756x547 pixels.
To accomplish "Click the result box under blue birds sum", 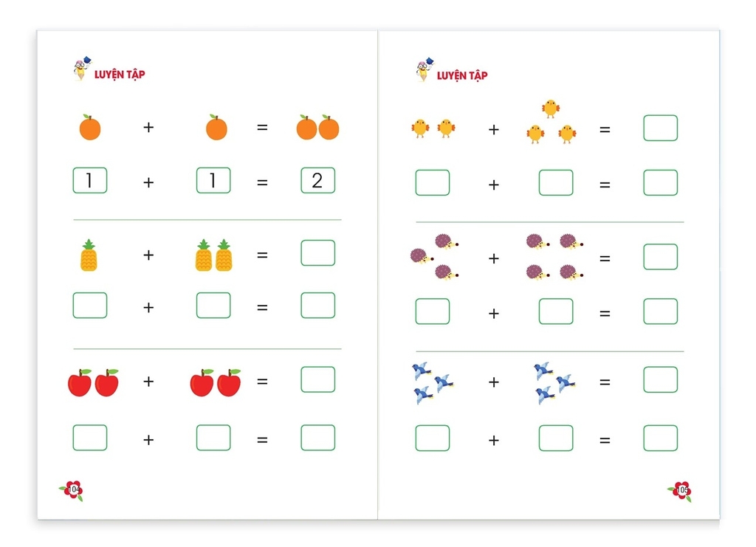I will (661, 438).
